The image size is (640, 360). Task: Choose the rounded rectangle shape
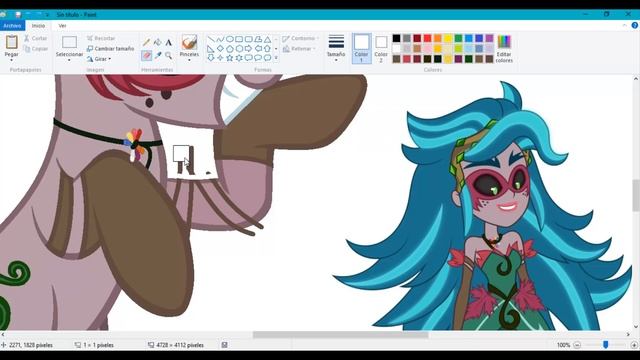pyautogui.click(x=249, y=39)
